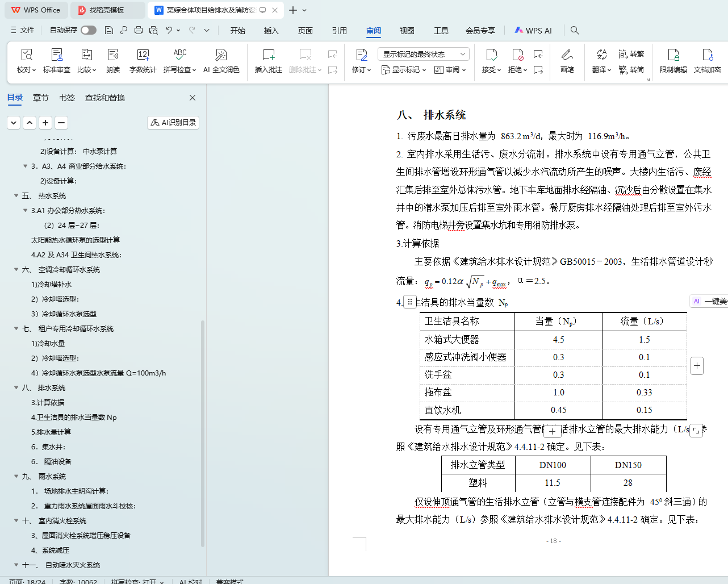Screen dimensions: 728x584
Task: Click the AI 全文润色 polish icon
Action: pos(221,55)
